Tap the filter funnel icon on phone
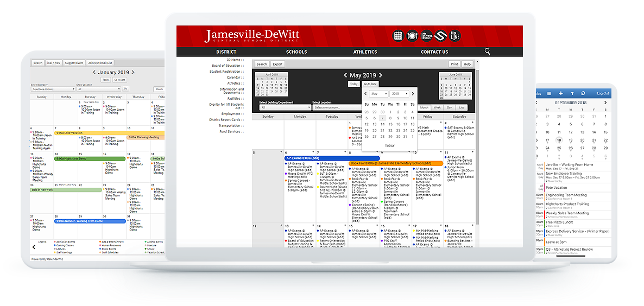This screenshot has height=306, width=644. [571, 93]
